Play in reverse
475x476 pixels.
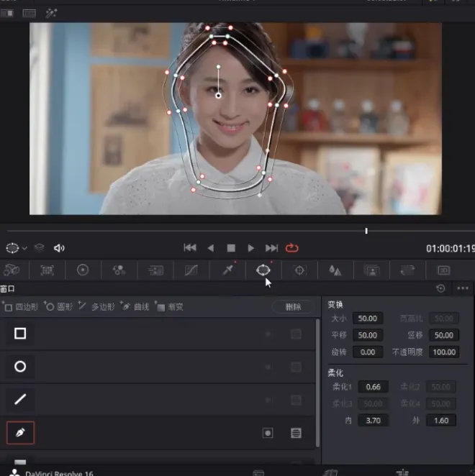coord(211,248)
